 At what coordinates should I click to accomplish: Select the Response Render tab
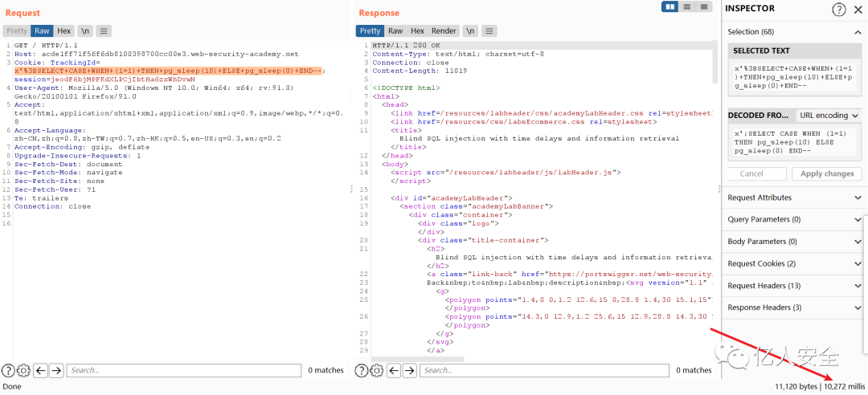444,31
